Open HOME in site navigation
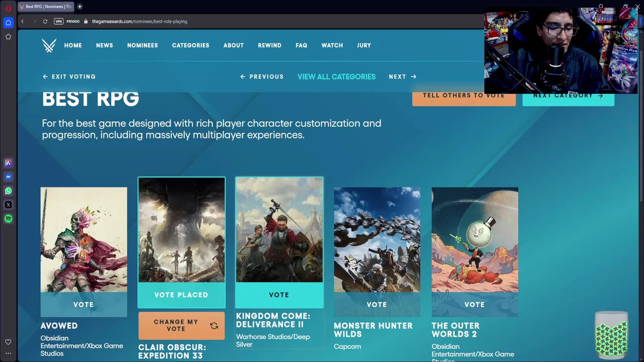The image size is (644, 362). click(73, 45)
